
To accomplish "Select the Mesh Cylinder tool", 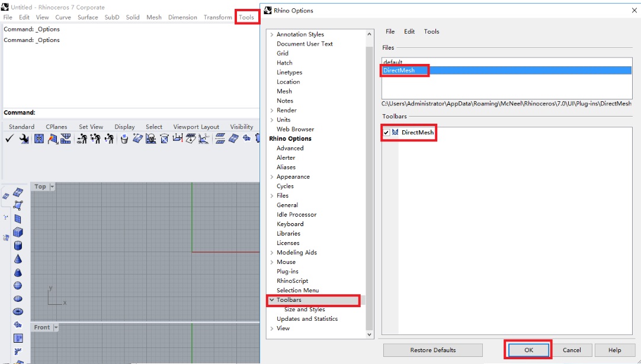I will click(x=18, y=246).
